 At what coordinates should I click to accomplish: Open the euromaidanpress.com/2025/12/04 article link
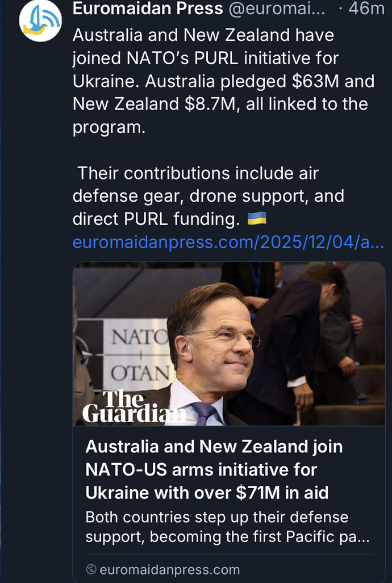click(x=228, y=243)
